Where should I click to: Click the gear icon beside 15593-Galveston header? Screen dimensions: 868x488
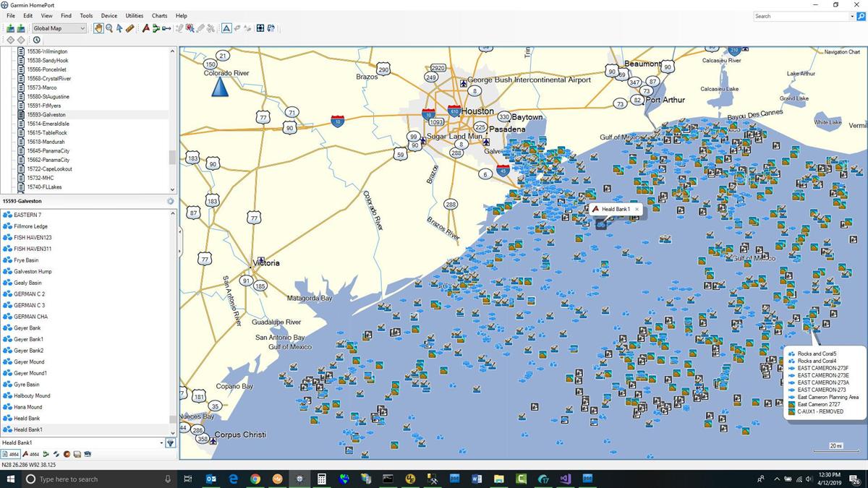pyautogui.click(x=170, y=201)
